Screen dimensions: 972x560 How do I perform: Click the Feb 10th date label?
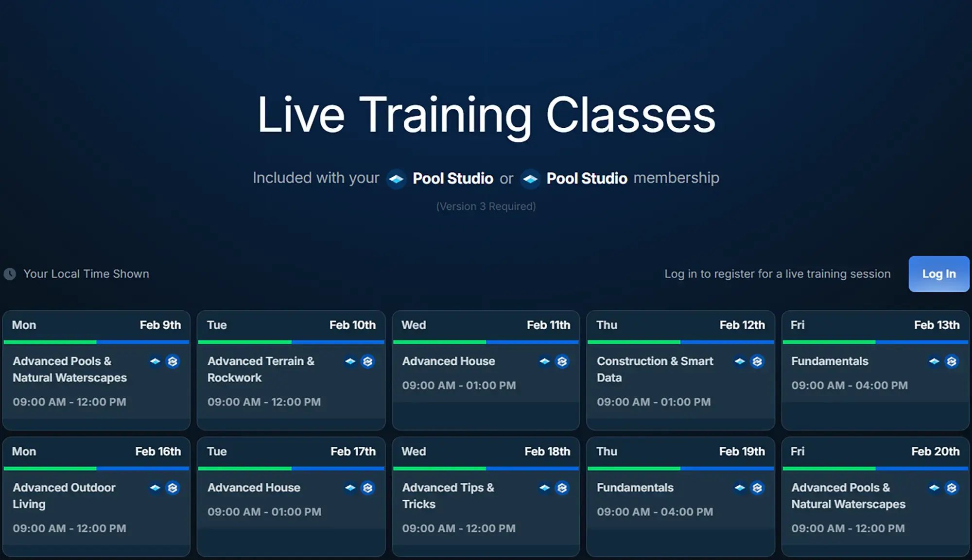click(x=352, y=325)
